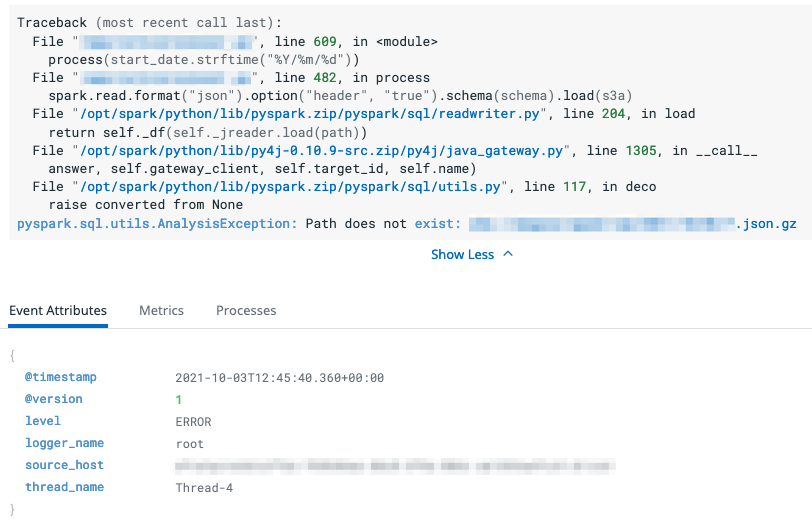Click the thread_name attribute key
The width and height of the screenshot is (812, 526).
65,487
